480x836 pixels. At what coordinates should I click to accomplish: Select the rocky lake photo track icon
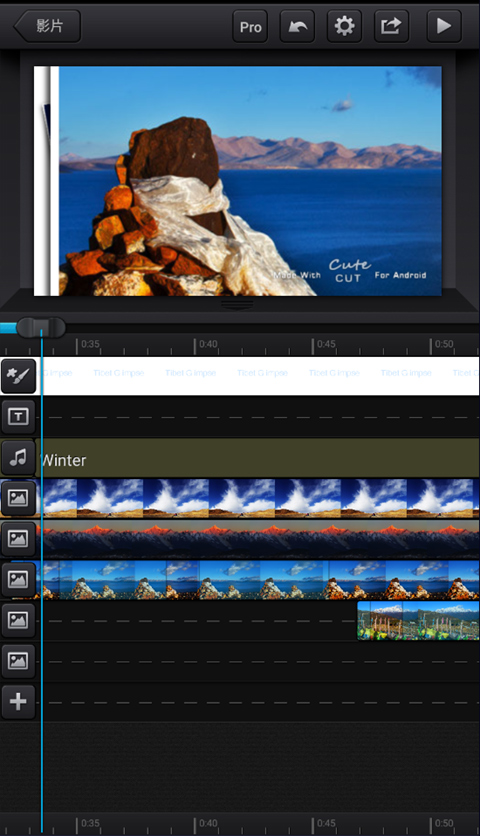click(x=18, y=579)
